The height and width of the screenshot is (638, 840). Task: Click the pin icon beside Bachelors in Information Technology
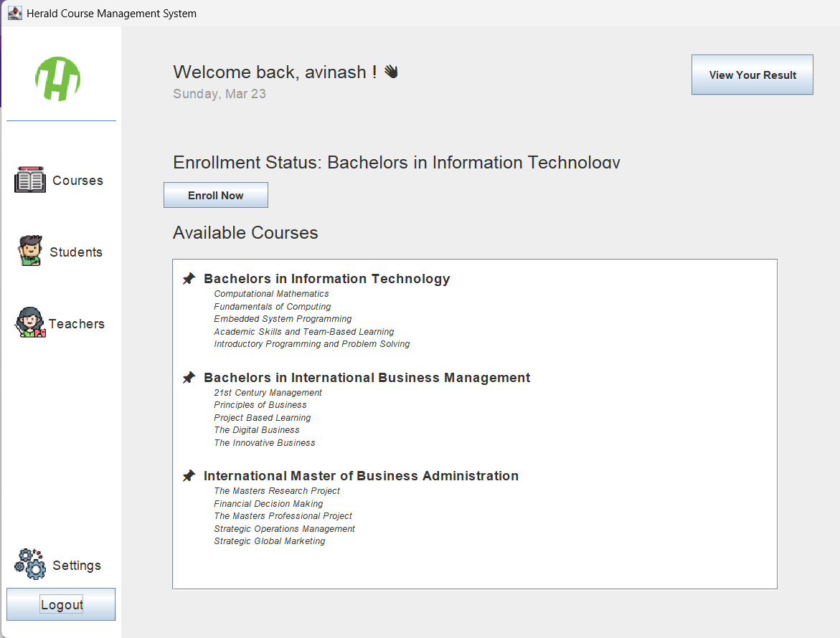pos(189,277)
